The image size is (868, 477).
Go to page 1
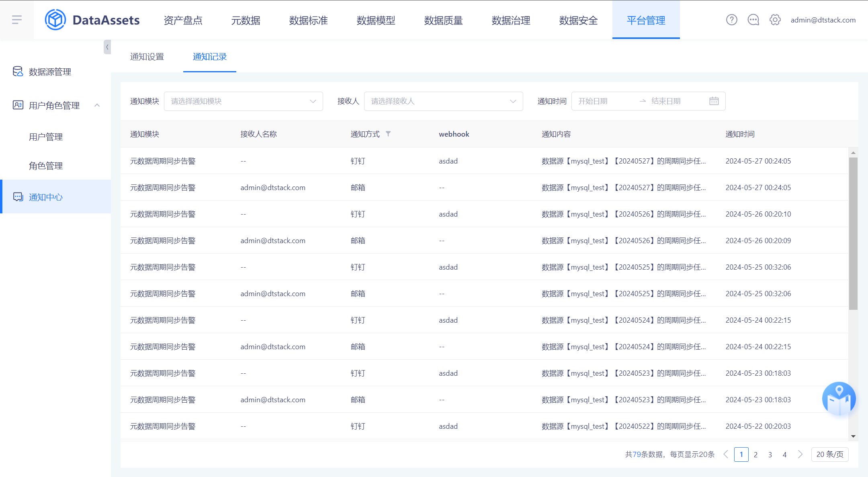[741, 454]
